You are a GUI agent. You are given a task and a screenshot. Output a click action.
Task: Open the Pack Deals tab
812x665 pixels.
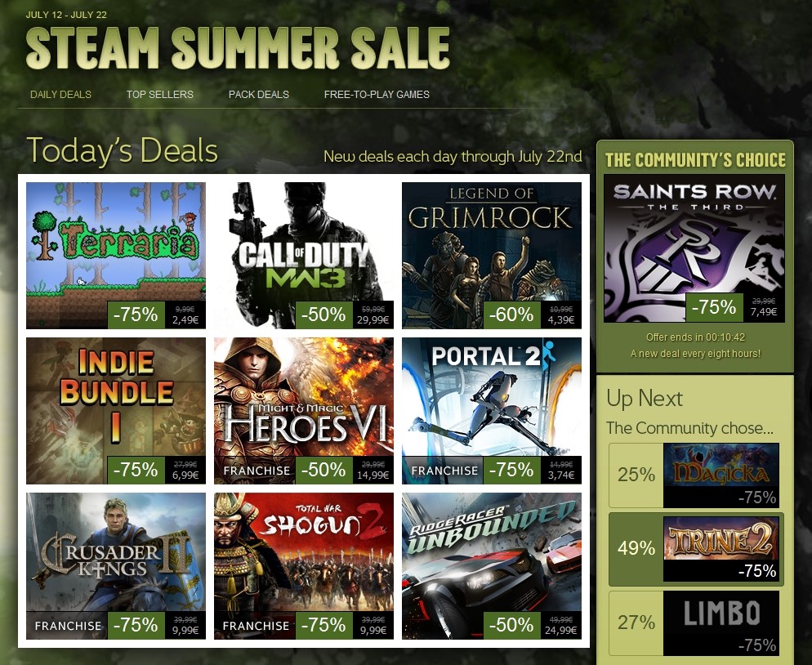(259, 94)
